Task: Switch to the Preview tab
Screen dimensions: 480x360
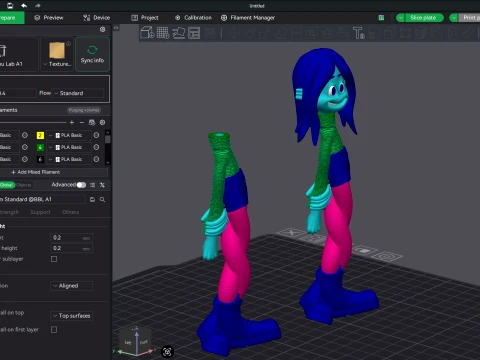Action: click(x=49, y=18)
